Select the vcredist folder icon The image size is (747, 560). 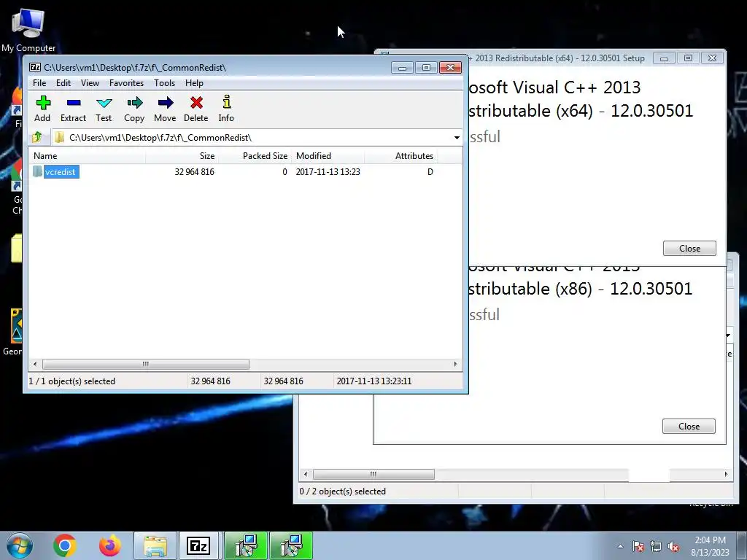coord(38,171)
